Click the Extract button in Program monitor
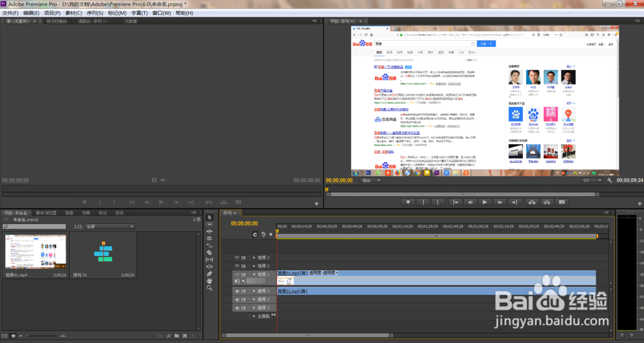The width and height of the screenshot is (644, 343). [x=547, y=202]
